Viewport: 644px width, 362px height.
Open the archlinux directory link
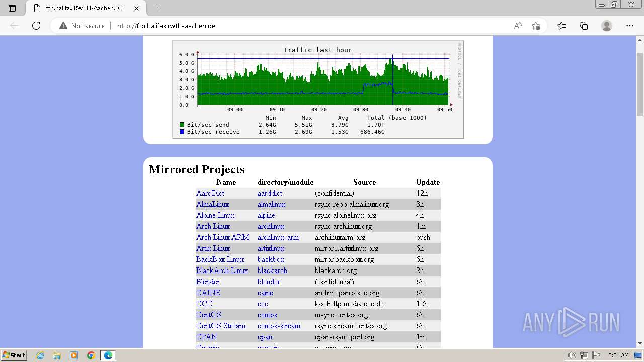coord(271,226)
